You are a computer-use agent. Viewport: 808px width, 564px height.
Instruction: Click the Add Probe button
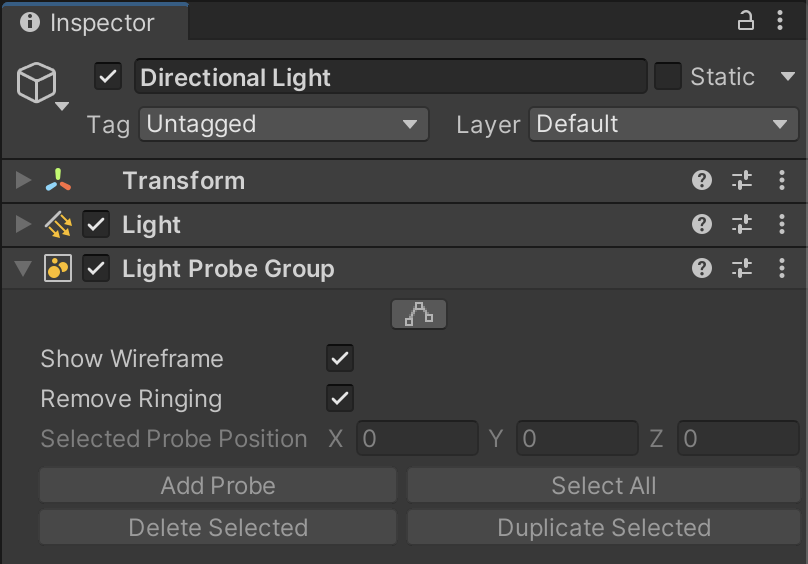218,486
